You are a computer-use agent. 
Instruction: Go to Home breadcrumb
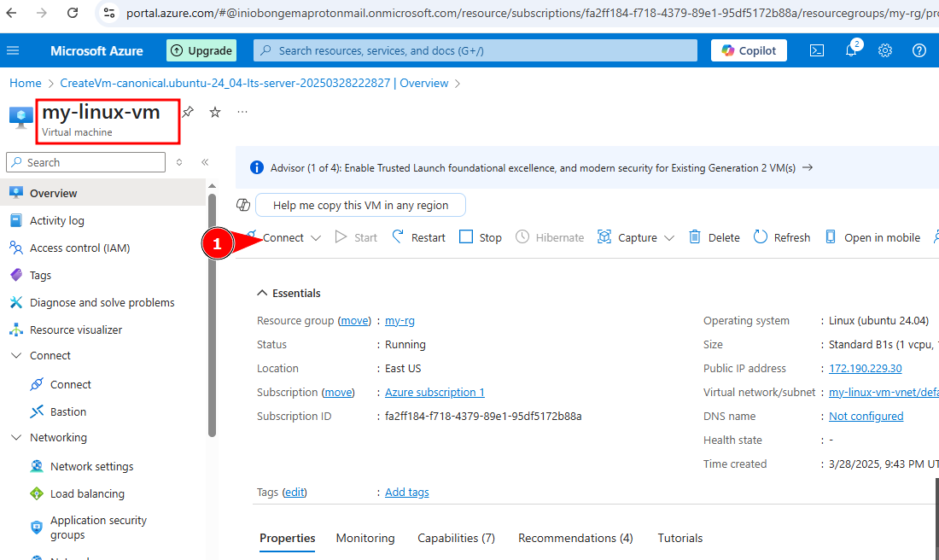25,84
